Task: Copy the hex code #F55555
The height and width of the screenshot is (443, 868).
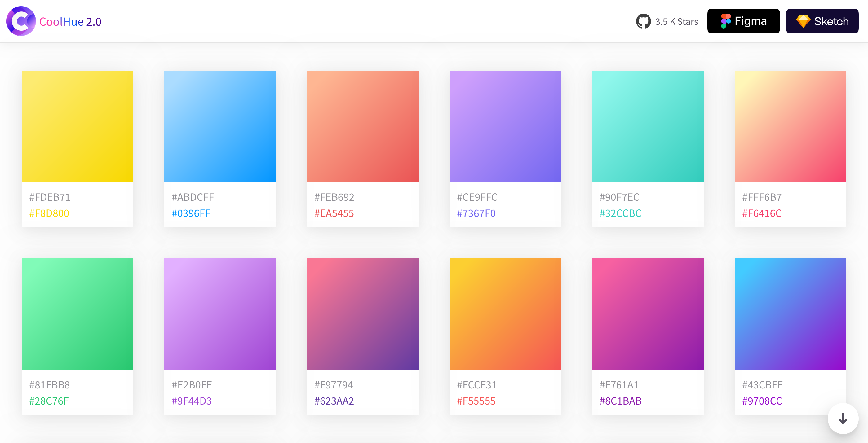Action: tap(476, 401)
